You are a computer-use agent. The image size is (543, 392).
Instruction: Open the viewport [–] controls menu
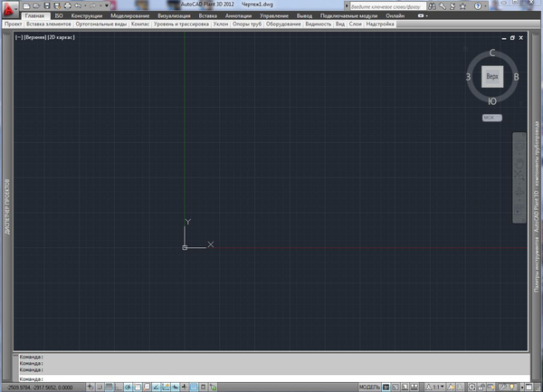click(x=19, y=38)
